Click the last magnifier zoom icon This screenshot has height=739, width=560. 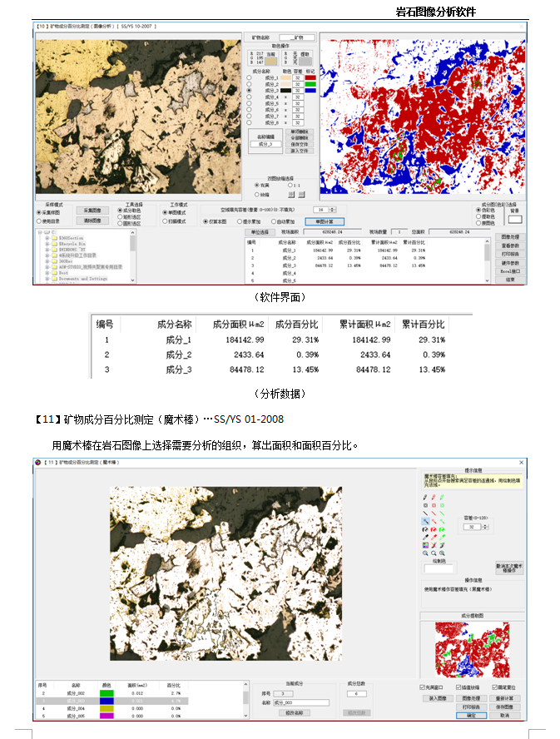[x=442, y=553]
